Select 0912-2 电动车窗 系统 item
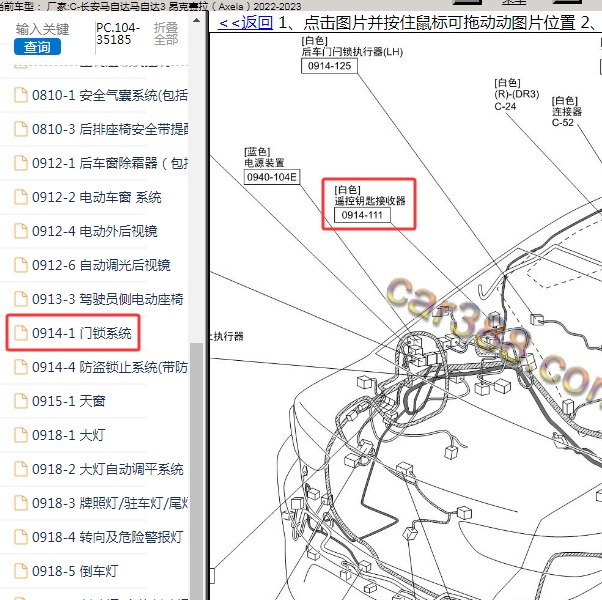Viewport: 602px width, 600px height. [97, 197]
